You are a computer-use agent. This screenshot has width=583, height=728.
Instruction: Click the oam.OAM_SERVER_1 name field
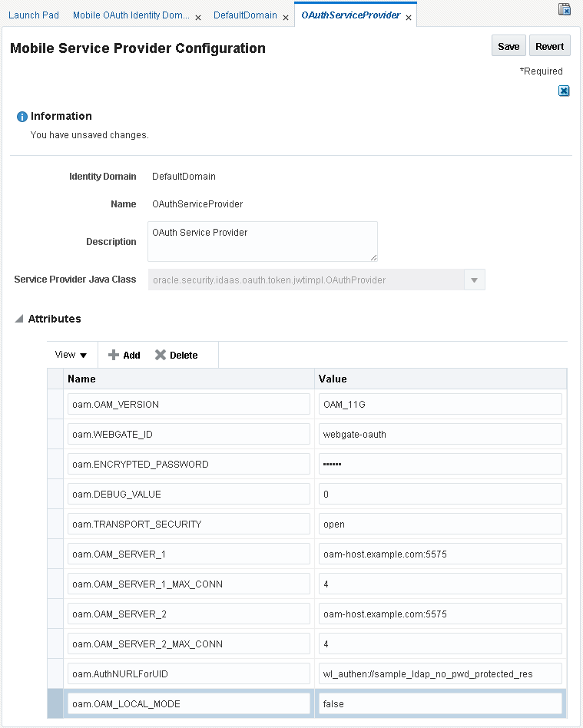[x=189, y=554]
